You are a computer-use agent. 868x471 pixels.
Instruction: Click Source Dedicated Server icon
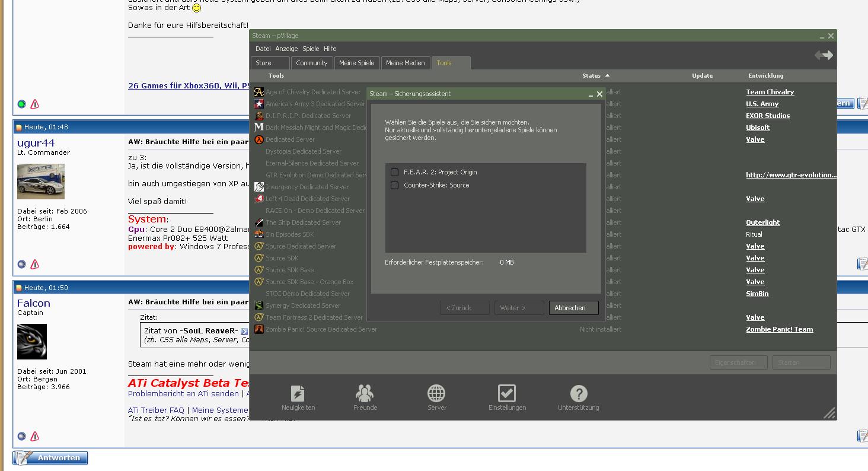coord(259,246)
